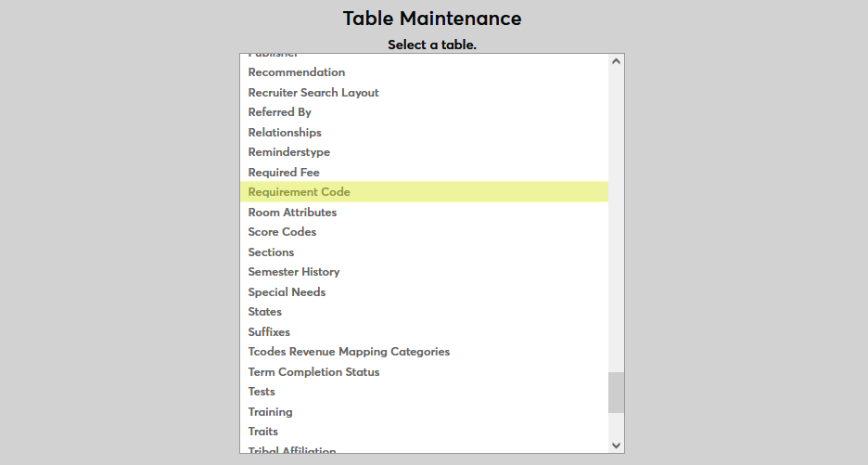Pick Suffixes from the table list

[269, 332]
